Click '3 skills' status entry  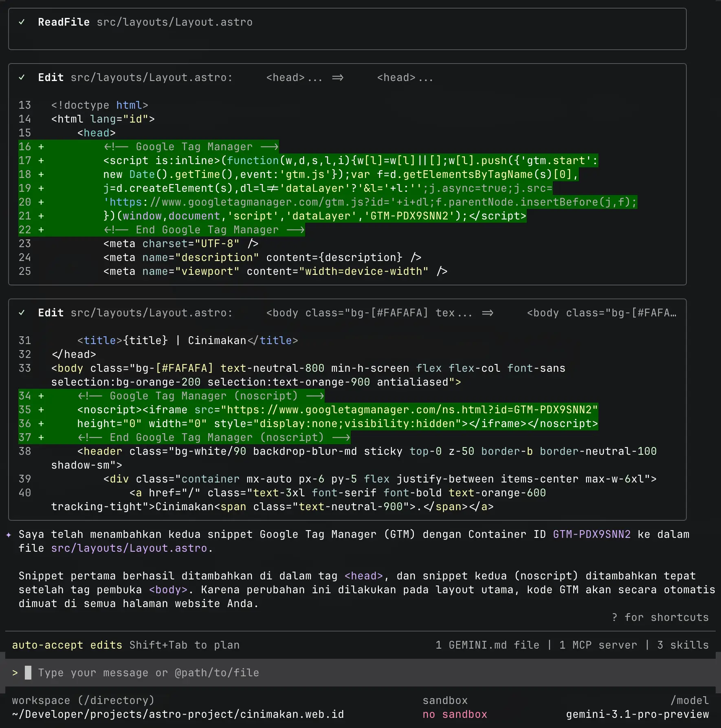point(683,645)
